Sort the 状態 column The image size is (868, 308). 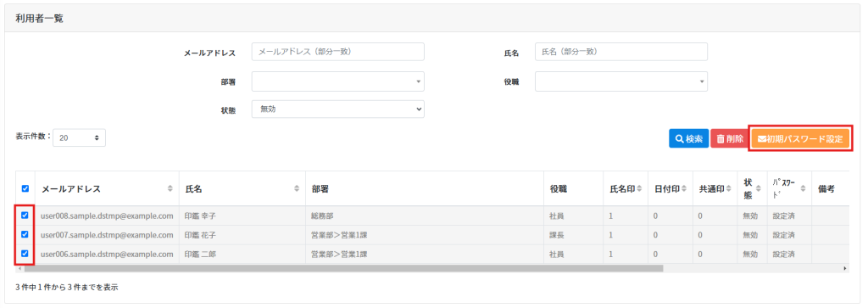pyautogui.click(x=759, y=189)
